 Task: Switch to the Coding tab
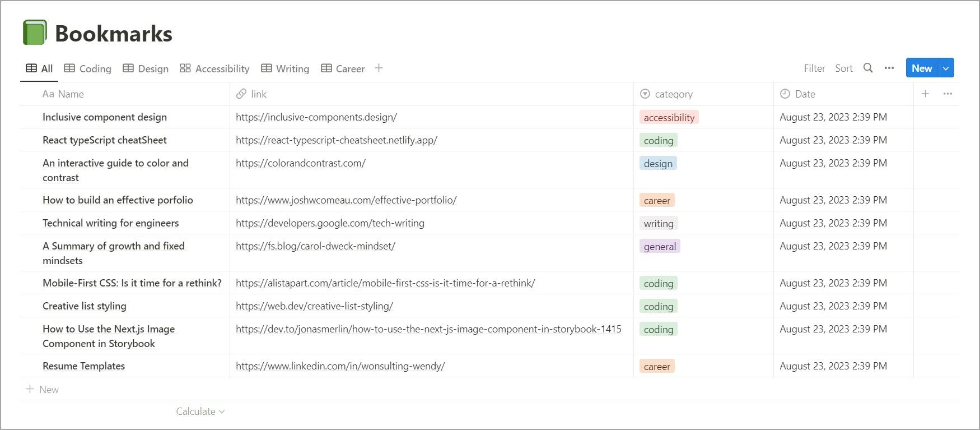88,68
